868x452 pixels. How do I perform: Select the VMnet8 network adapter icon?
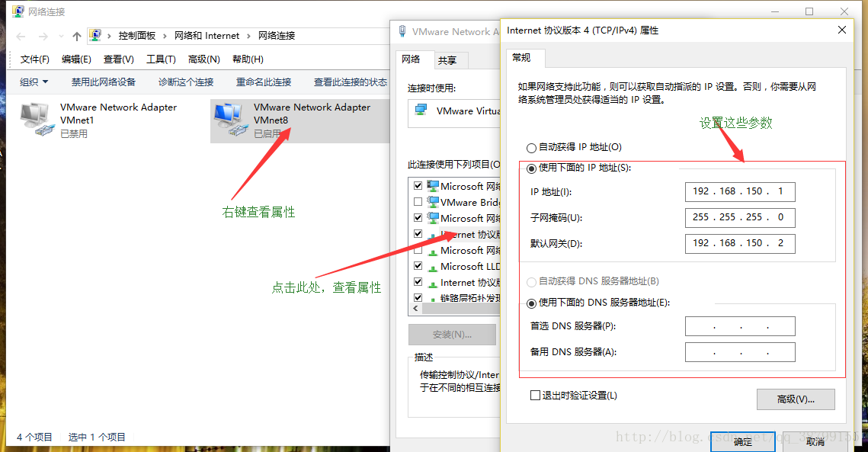click(x=231, y=119)
